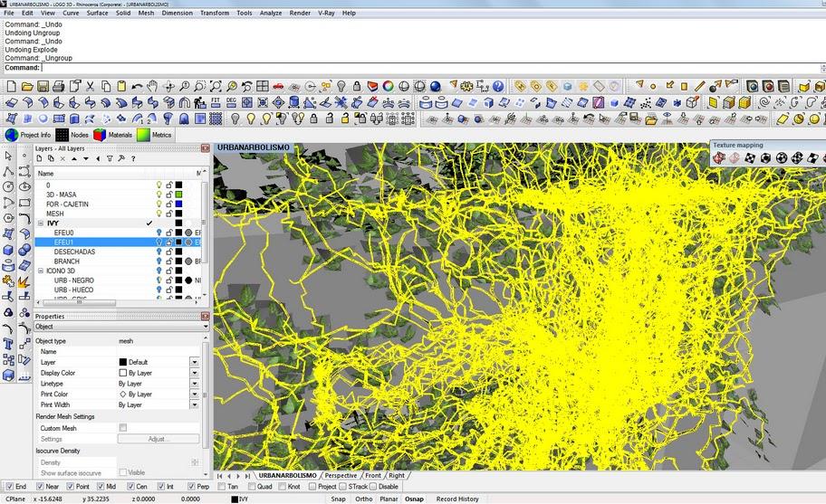Switch to the Front viewport tab

point(373,476)
